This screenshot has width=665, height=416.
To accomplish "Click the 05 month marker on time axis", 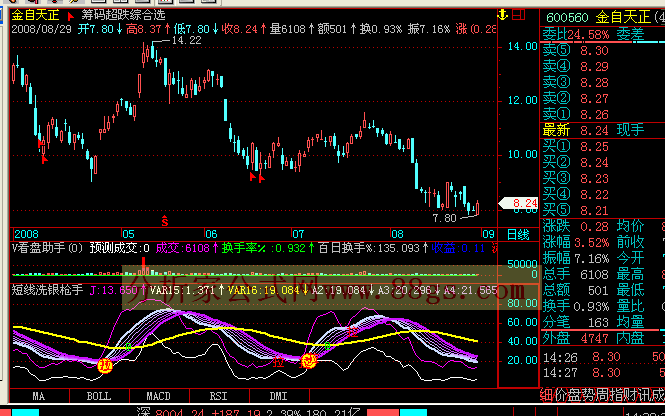I will [129, 234].
